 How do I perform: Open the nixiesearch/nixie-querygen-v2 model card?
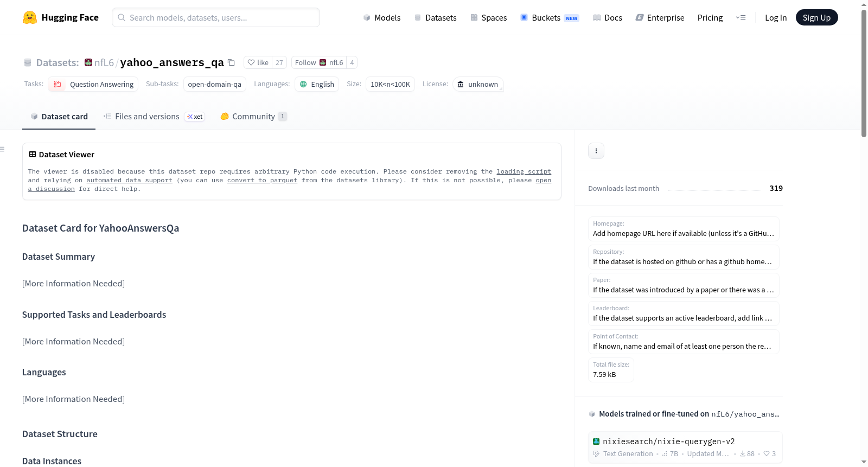pyautogui.click(x=685, y=447)
